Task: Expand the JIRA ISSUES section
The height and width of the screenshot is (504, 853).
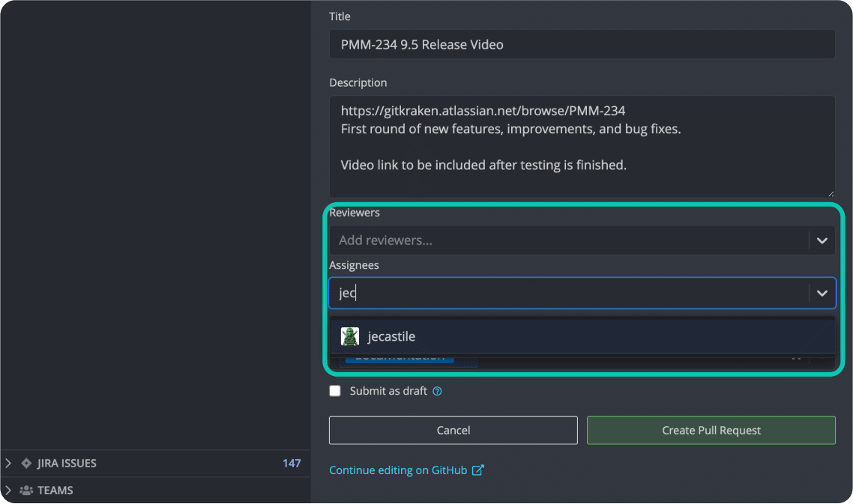Action: tap(7, 463)
